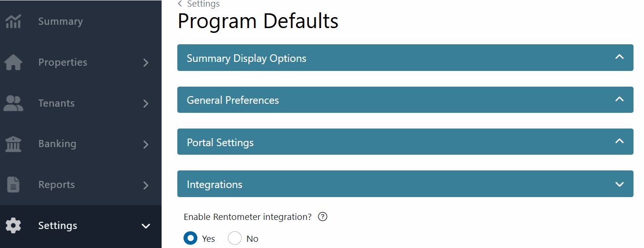Viewport: 644px width, 248px height.
Task: Expand the Tenants sidebar submenu arrow
Action: coord(146,103)
